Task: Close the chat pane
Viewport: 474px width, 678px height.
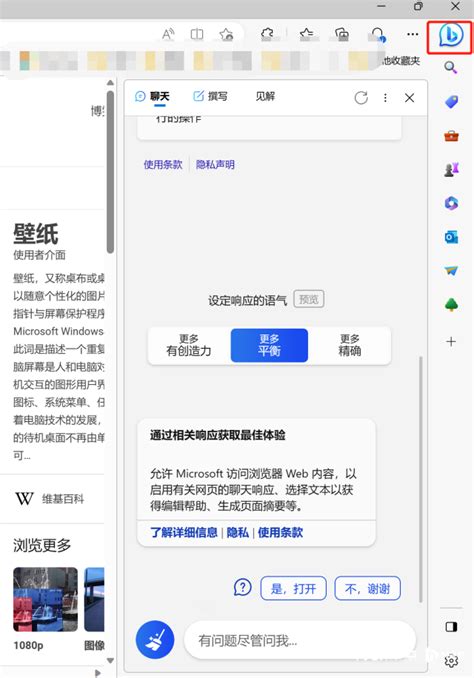Action: coord(409,98)
